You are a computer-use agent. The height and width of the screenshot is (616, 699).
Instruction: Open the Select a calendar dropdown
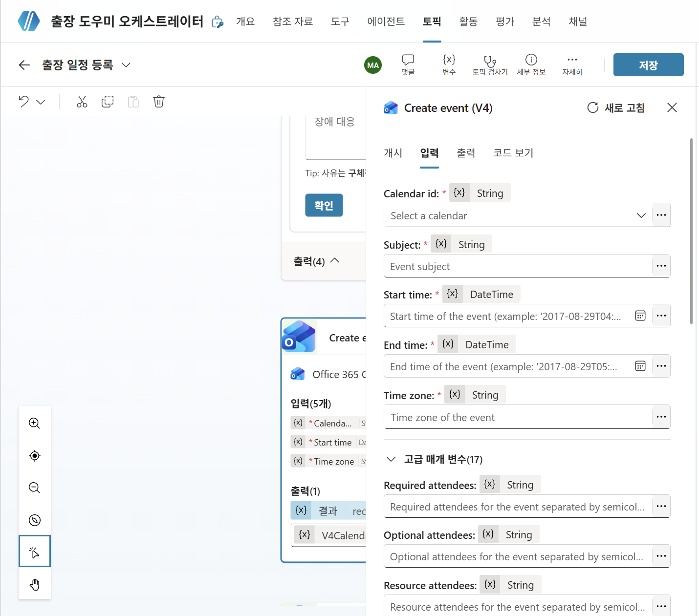(x=518, y=215)
